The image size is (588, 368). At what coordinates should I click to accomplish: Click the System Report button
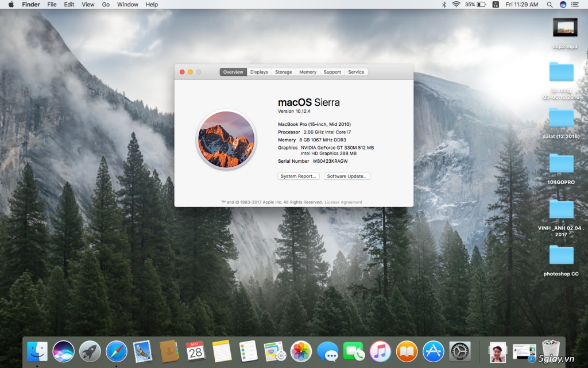pyautogui.click(x=299, y=176)
